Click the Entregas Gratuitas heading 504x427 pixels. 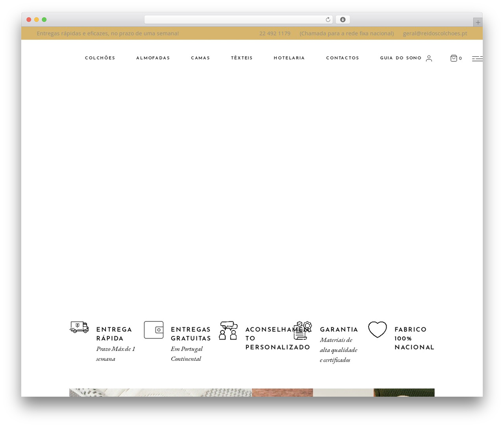[x=191, y=334]
